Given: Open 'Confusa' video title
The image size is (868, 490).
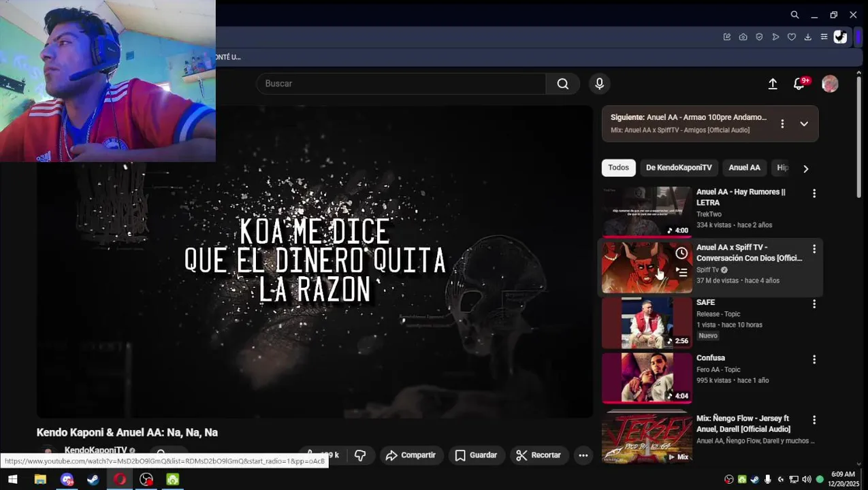Looking at the screenshot, I should (711, 358).
